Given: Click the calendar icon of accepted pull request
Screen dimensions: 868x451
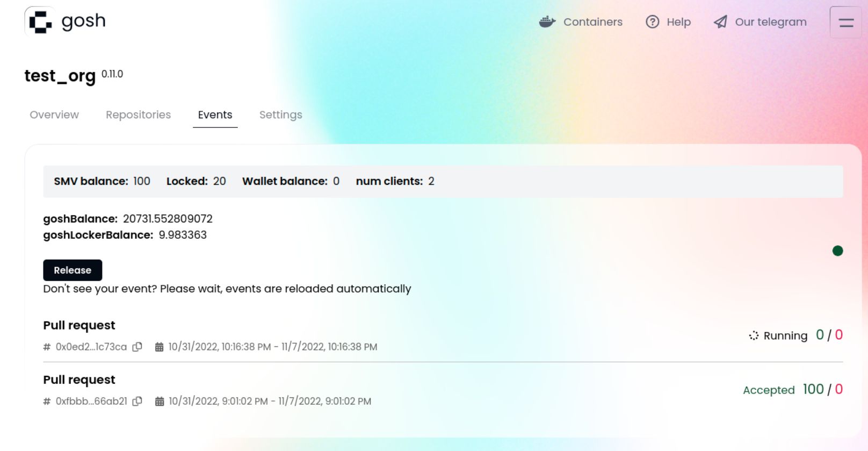Looking at the screenshot, I should pyautogui.click(x=160, y=401).
